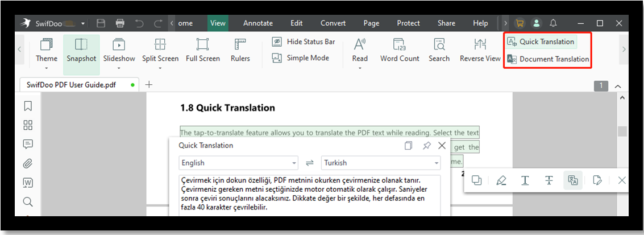Image resolution: width=644 pixels, height=235 pixels.
Task: Open the Attachments paperclip panel
Action: click(x=28, y=163)
